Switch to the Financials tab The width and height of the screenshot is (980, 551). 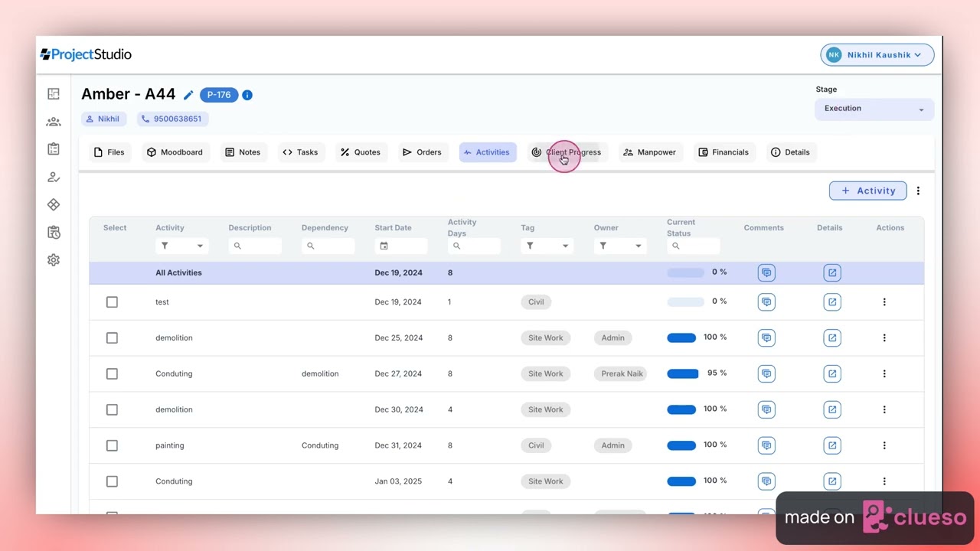tap(724, 152)
